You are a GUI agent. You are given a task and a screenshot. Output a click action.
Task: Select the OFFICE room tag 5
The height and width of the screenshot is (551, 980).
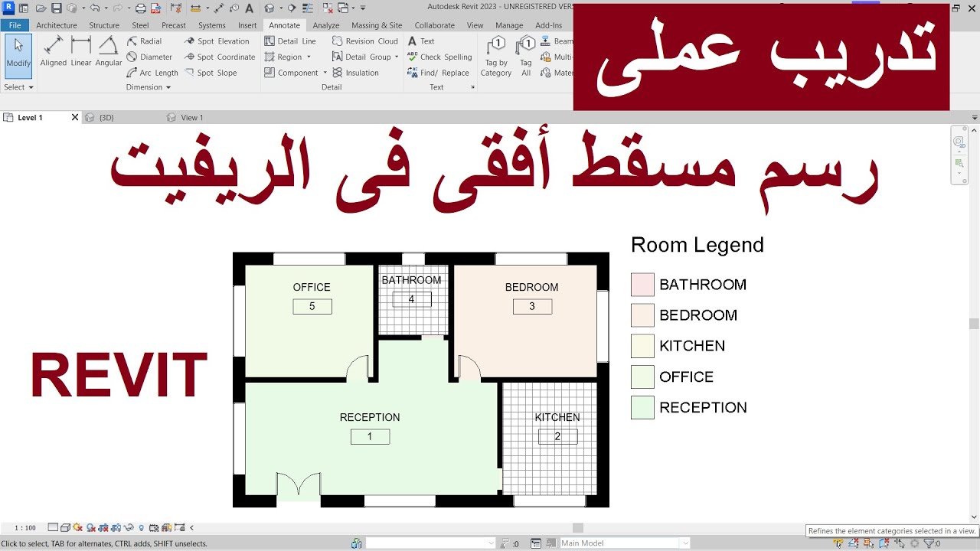tap(312, 306)
